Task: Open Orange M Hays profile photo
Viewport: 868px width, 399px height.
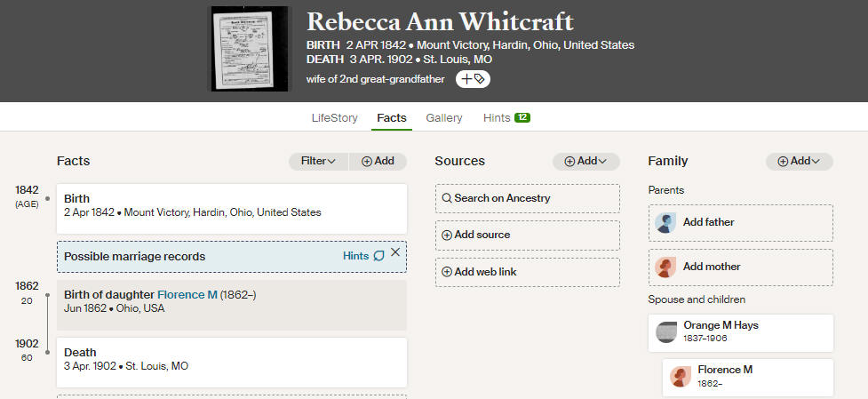Action: point(666,332)
